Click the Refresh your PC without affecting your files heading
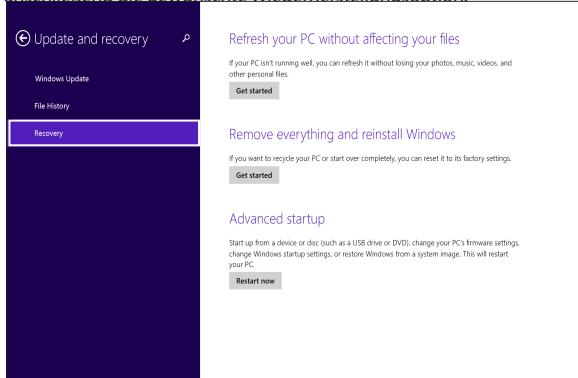This screenshot has height=378, width=578. (344, 39)
